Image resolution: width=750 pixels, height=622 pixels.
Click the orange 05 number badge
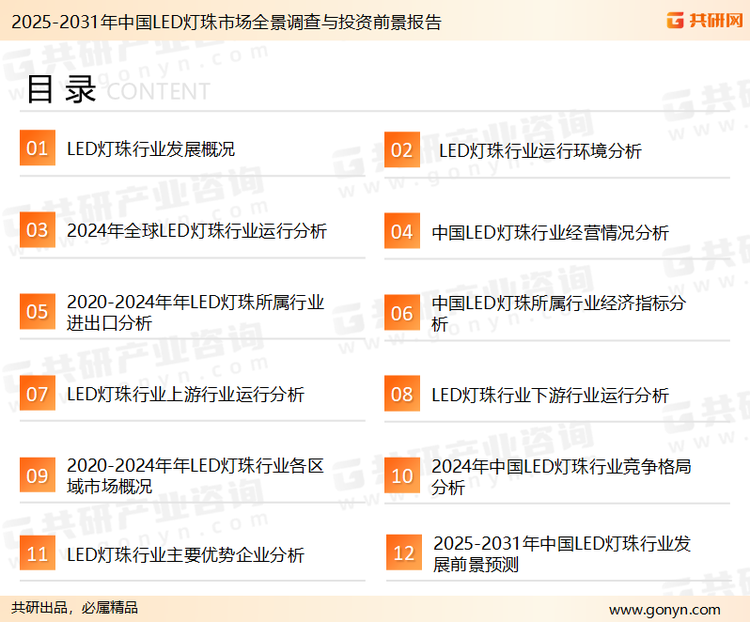coord(37,311)
